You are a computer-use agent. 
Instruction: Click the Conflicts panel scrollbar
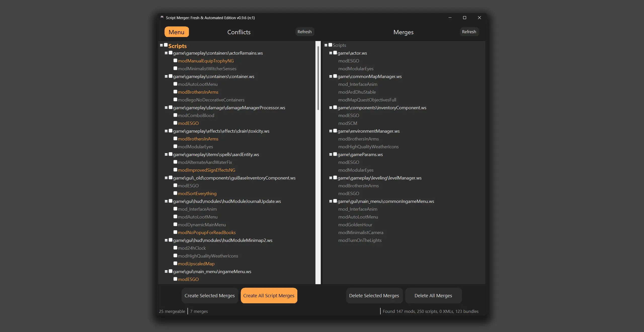click(318, 76)
